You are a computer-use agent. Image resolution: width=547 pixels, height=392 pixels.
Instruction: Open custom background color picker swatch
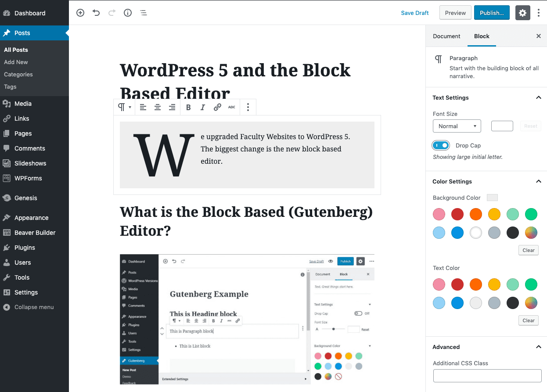click(x=531, y=233)
